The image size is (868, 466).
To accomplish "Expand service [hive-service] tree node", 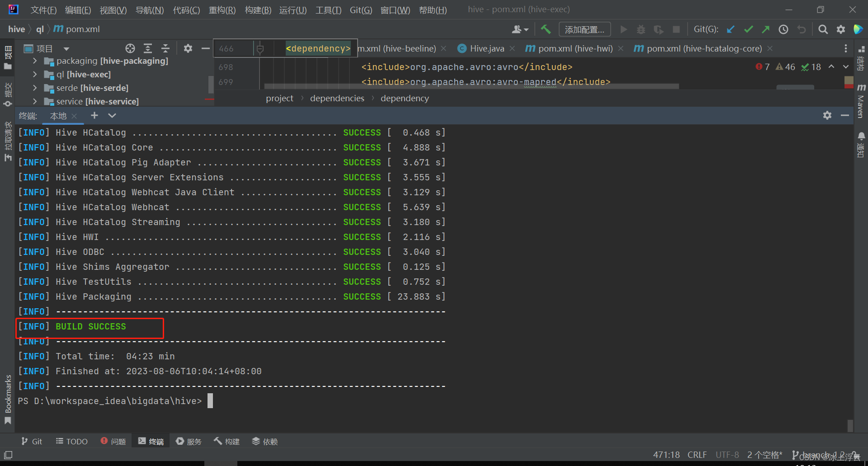I will pos(35,101).
